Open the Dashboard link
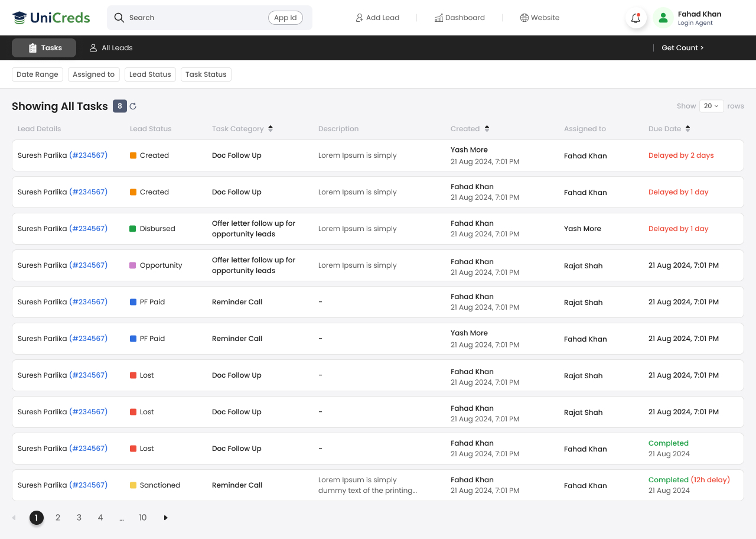The height and width of the screenshot is (539, 756). (460, 18)
